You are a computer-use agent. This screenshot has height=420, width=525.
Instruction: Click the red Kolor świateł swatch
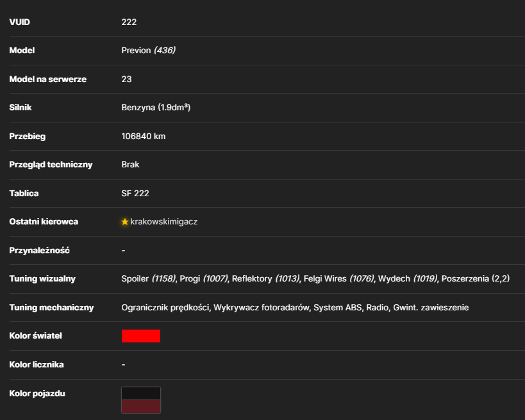[141, 336]
